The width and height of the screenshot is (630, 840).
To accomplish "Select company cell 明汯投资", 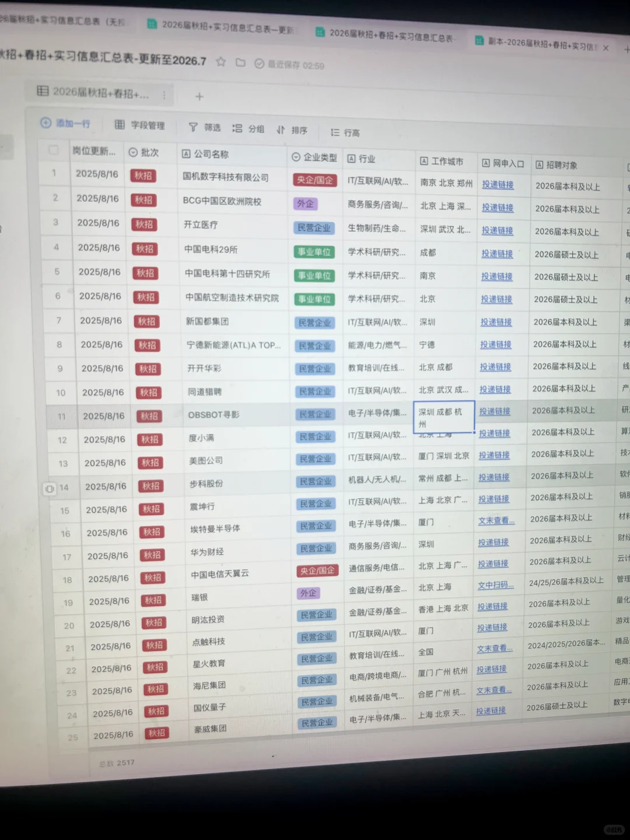I will click(241, 619).
